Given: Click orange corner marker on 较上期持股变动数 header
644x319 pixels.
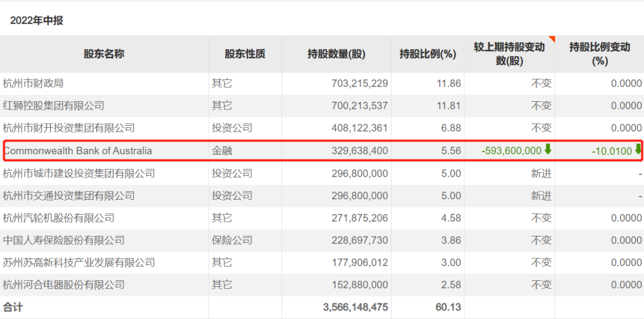Looking at the screenshot, I should (x=551, y=39).
